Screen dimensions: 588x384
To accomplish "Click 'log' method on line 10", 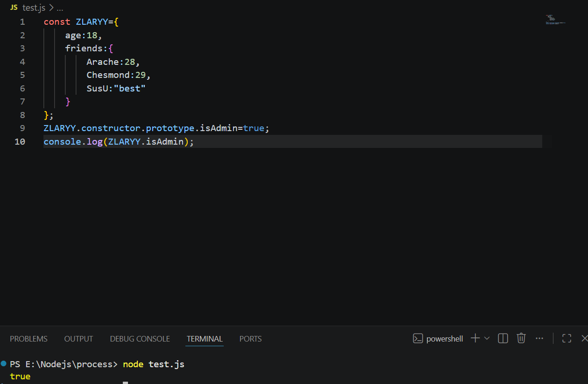I will (x=95, y=141).
